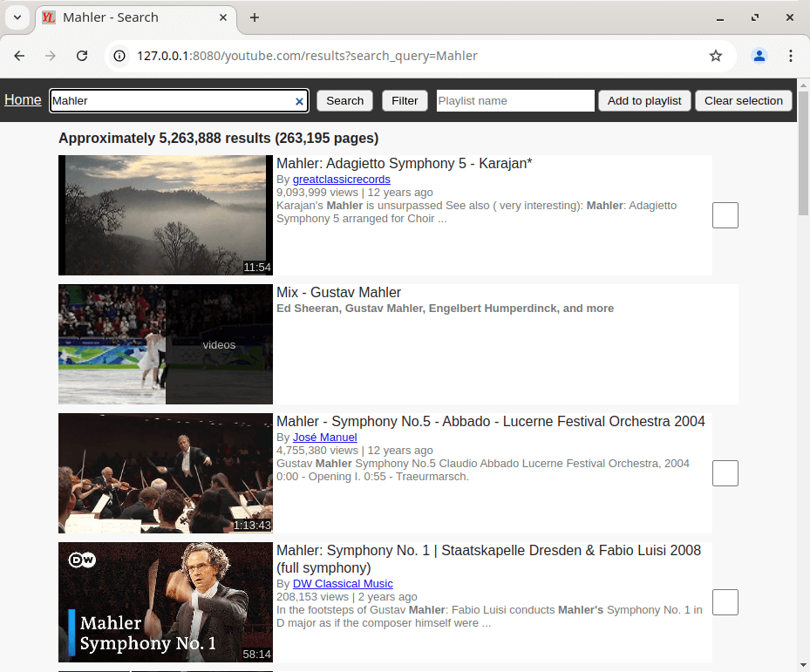Open a new browser tab

pyautogui.click(x=254, y=17)
